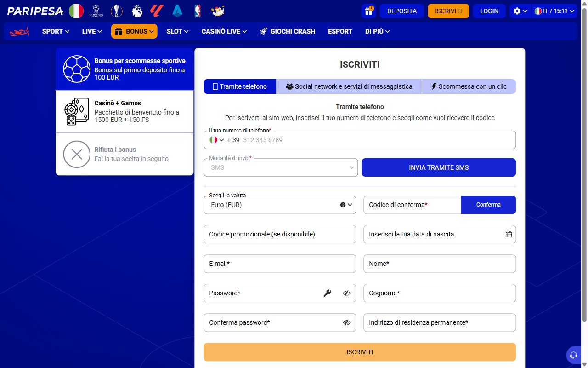
Task: Show password in Conferma password field
Action: point(346,322)
